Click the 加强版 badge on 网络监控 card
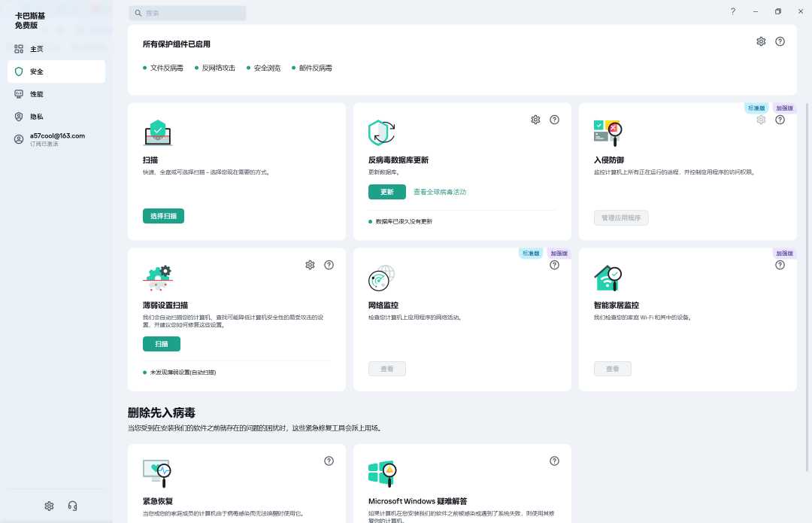 (x=559, y=253)
